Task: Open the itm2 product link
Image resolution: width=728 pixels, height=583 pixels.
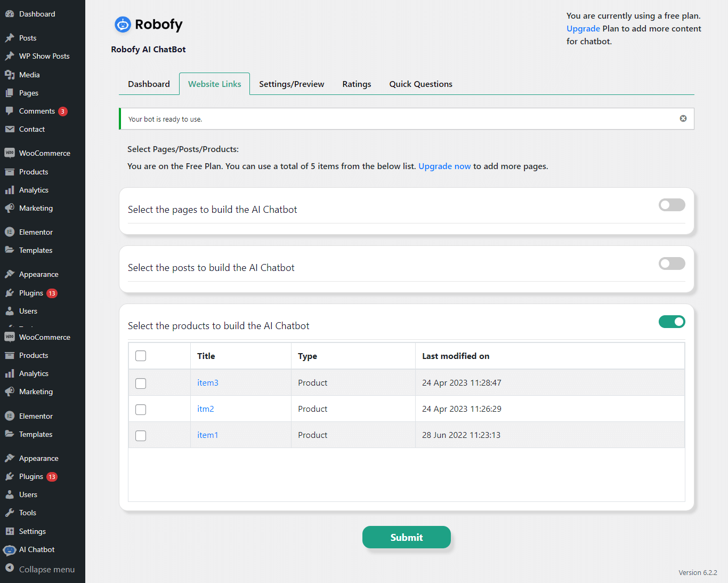Action: click(x=206, y=409)
